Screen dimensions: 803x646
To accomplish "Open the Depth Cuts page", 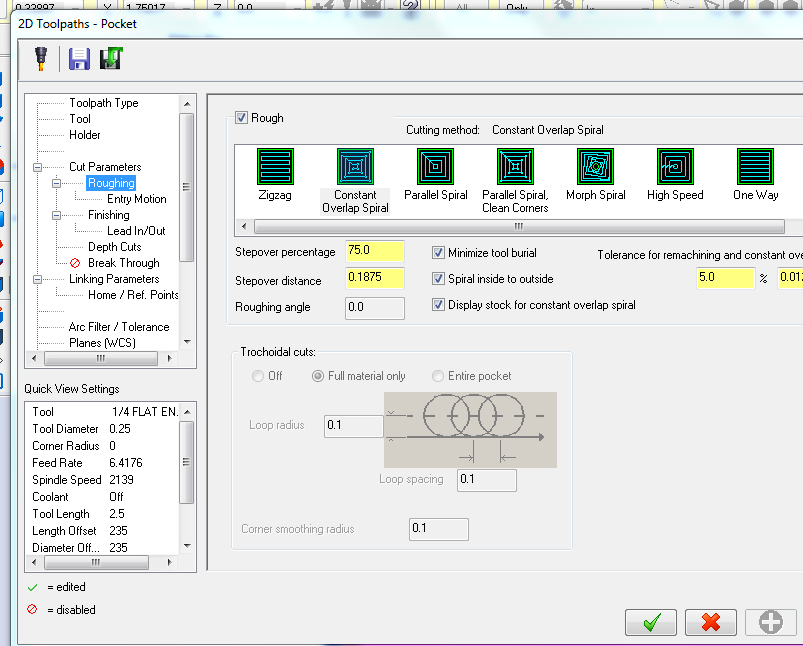I will coord(114,247).
